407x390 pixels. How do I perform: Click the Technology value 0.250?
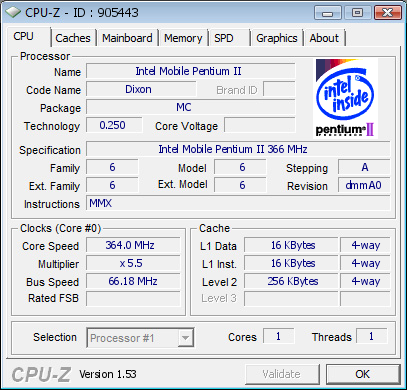coord(114,125)
